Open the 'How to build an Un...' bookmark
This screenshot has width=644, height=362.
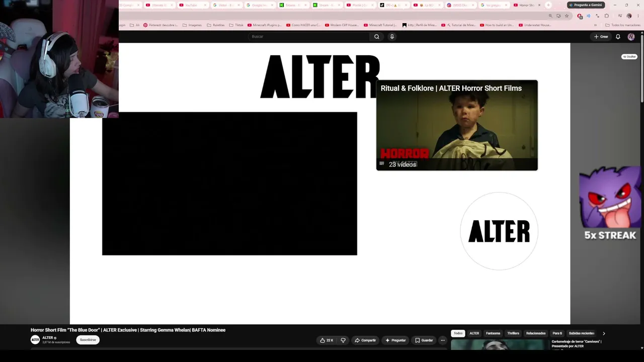click(497, 25)
